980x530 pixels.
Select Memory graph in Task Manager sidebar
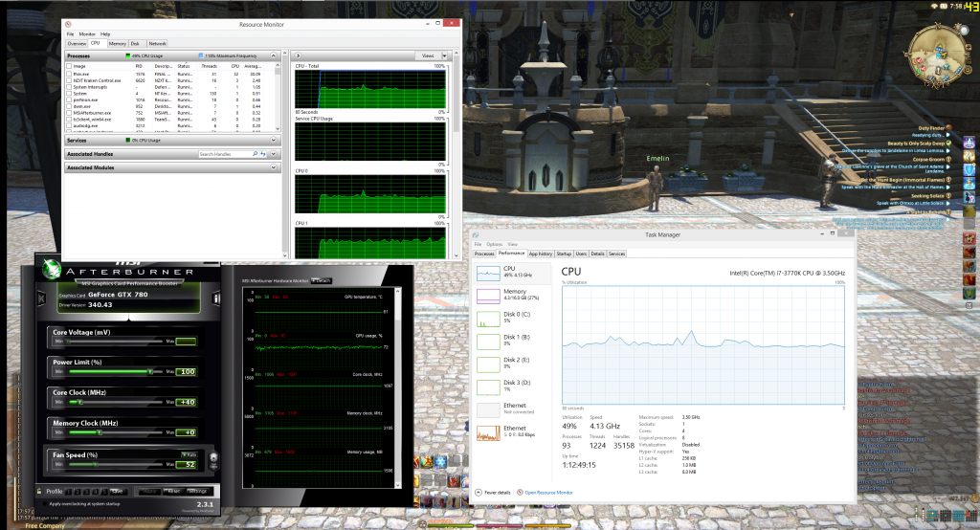point(488,295)
